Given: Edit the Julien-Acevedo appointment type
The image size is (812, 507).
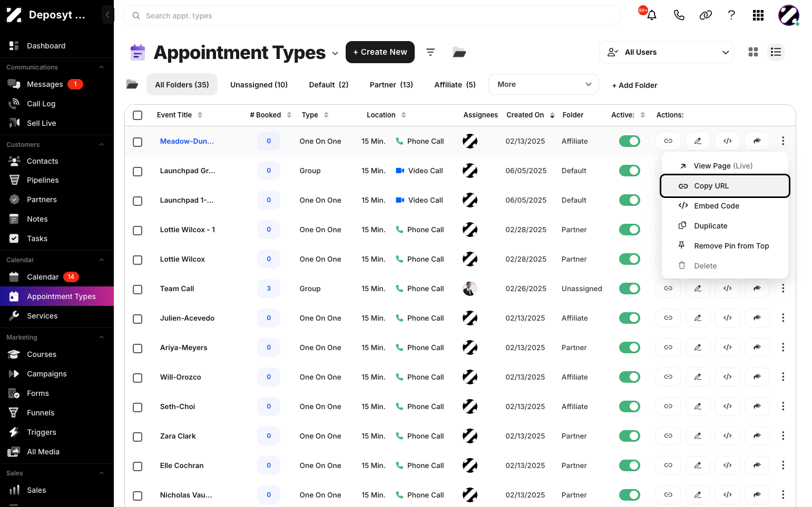Looking at the screenshot, I should [x=698, y=318].
